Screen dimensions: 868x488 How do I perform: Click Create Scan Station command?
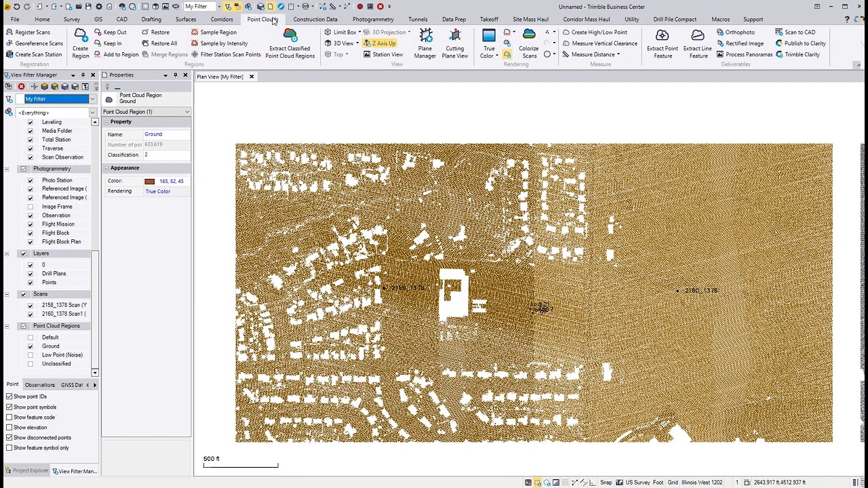coord(33,54)
